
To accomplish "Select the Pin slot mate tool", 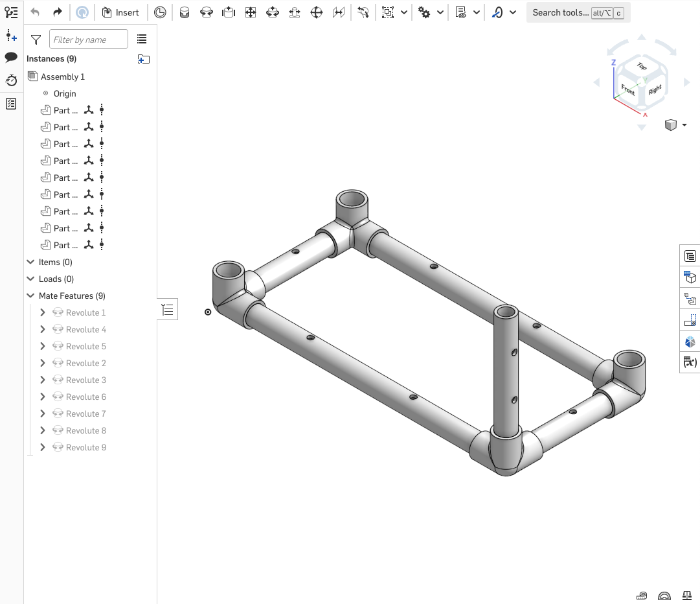I will (295, 12).
